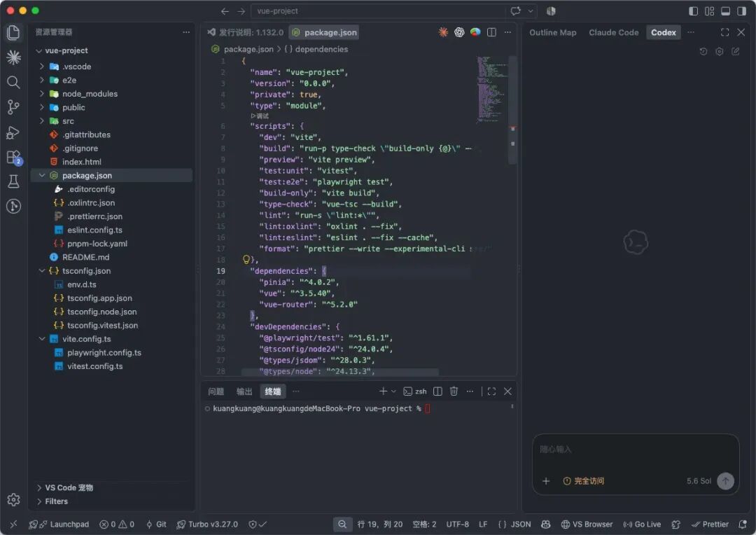This screenshot has height=535, width=756.
Task: Click the Claude Code icon in editor toolbar
Action: tap(443, 32)
